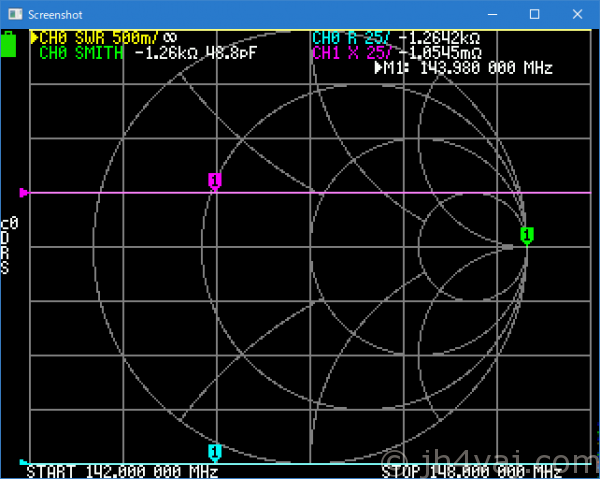Viewport: 600px width, 479px height.
Task: Click the Screenshot window app icon
Action: (16, 15)
